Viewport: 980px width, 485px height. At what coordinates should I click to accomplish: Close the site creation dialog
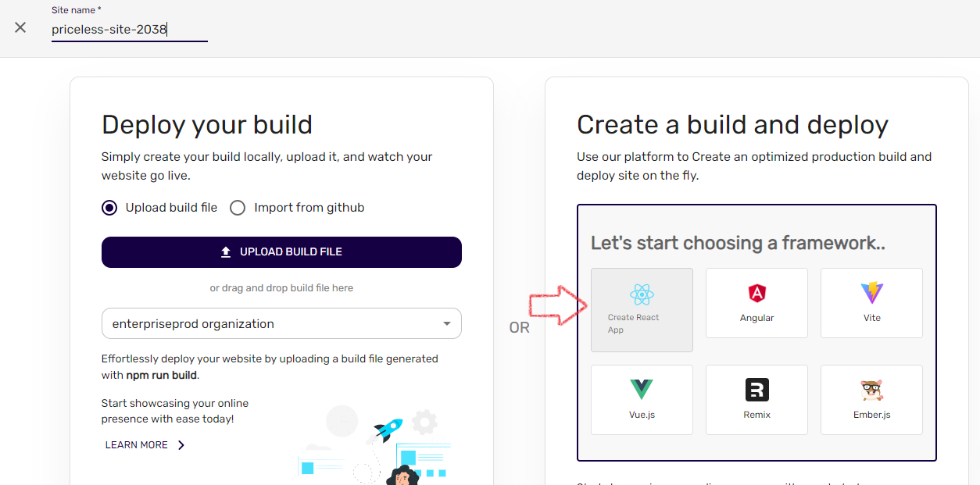tap(20, 28)
